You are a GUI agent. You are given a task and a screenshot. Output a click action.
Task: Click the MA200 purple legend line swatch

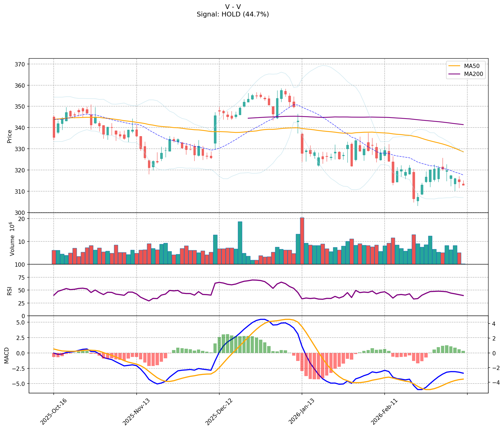point(455,74)
